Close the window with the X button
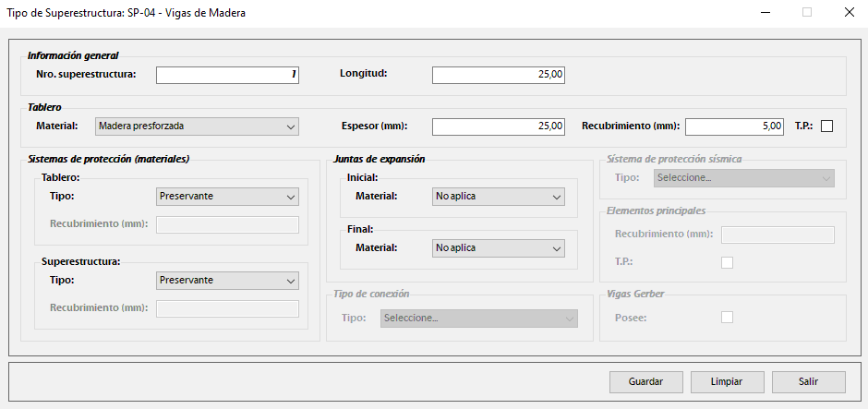 pyautogui.click(x=849, y=13)
